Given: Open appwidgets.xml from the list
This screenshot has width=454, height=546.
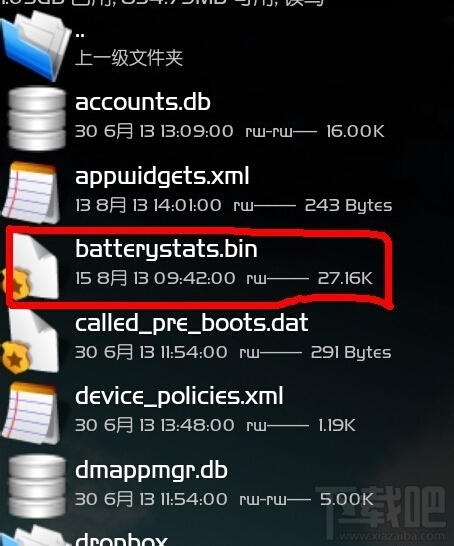Looking at the screenshot, I should coord(162,177).
